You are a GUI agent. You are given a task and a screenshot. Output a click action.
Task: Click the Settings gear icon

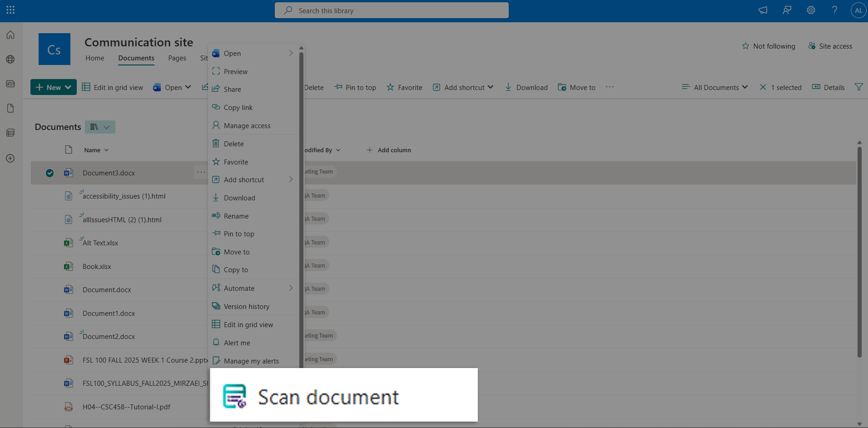coord(811,10)
